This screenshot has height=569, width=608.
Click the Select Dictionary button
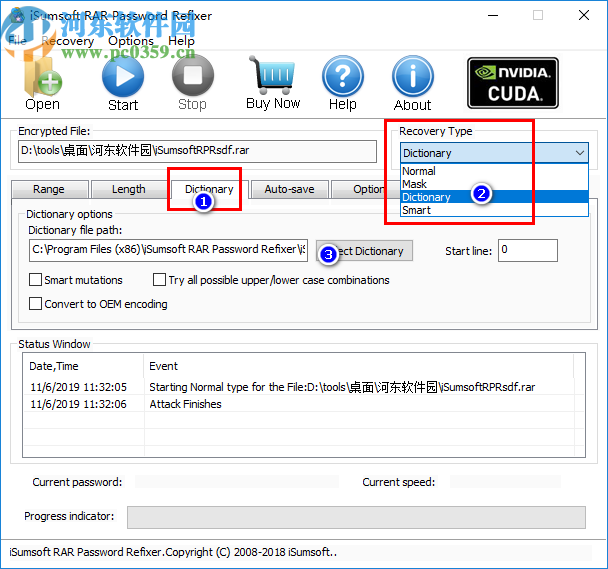[364, 251]
